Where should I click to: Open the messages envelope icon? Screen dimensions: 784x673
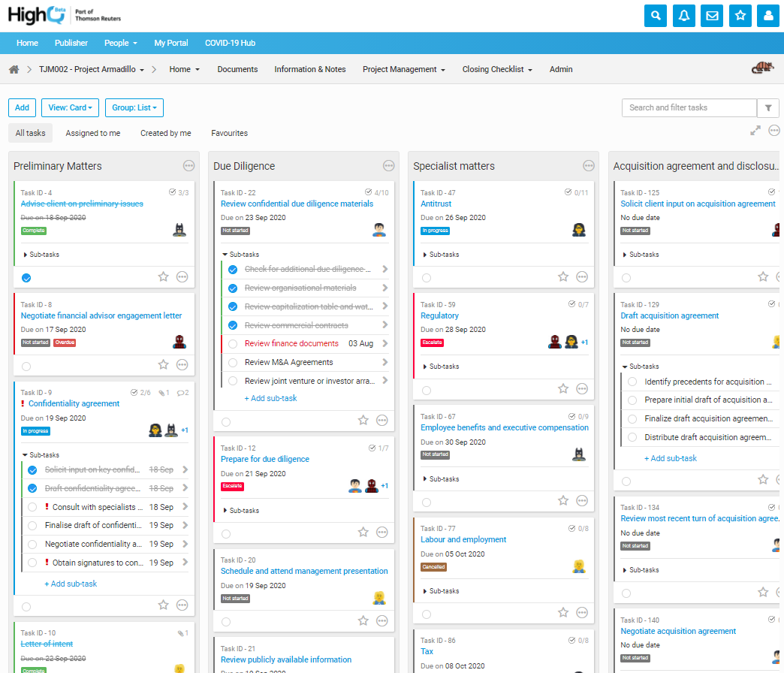[712, 16]
